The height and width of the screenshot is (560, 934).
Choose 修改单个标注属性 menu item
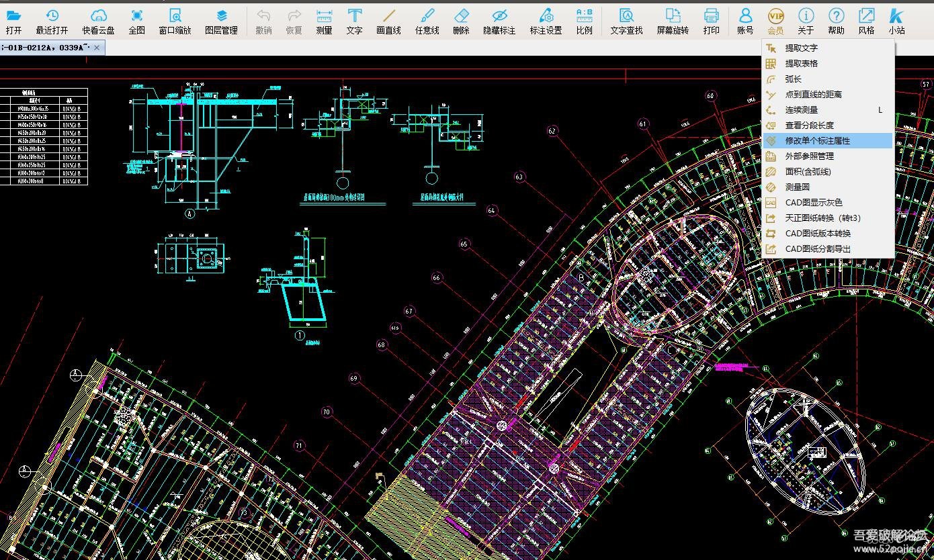click(828, 140)
